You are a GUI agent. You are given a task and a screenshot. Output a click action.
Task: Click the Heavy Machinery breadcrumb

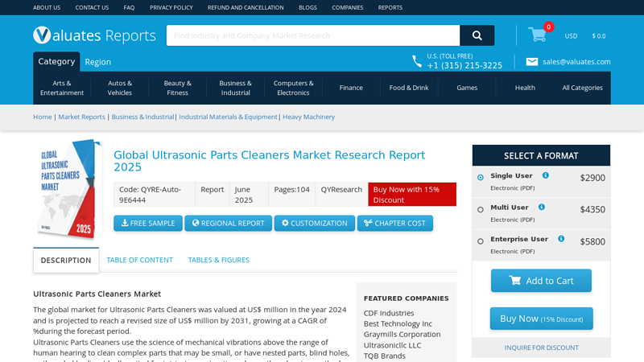pos(309,117)
